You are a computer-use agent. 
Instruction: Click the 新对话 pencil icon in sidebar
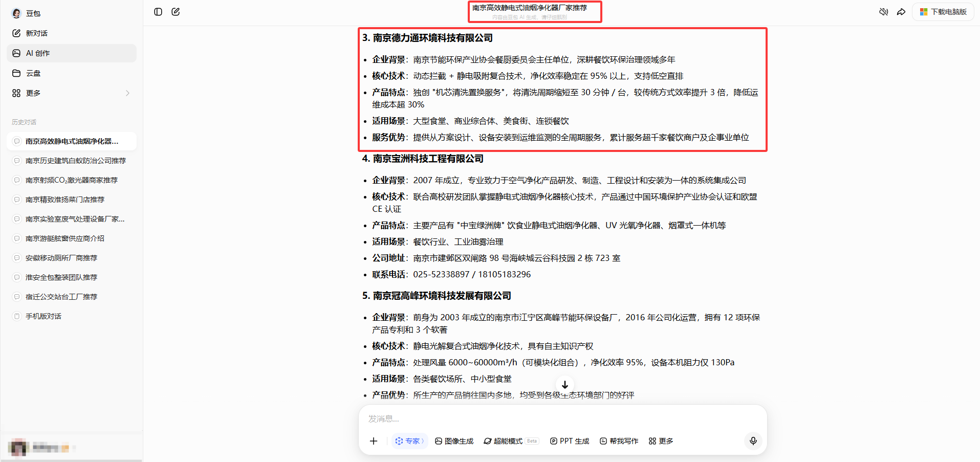(x=16, y=33)
